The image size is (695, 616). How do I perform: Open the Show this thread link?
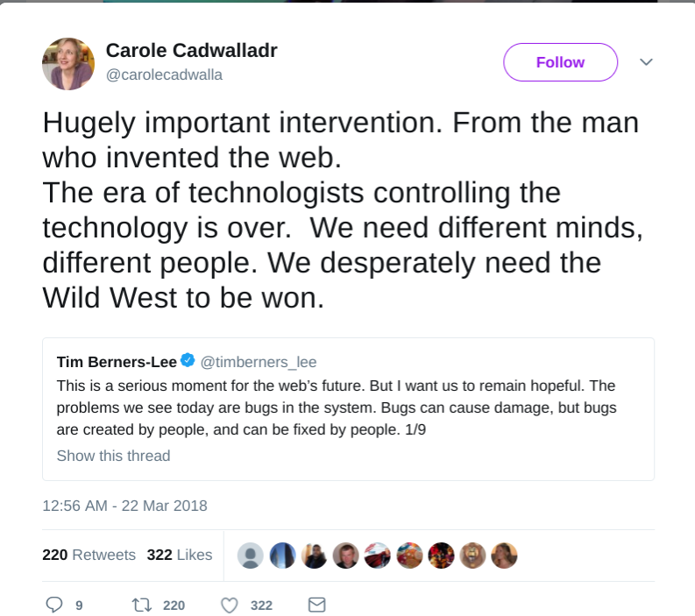pos(113,456)
